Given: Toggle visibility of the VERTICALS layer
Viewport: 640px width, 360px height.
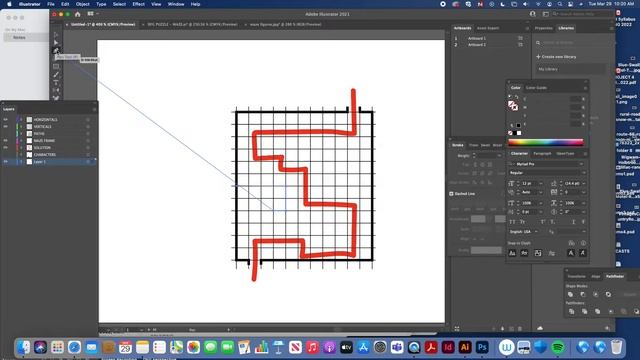Looking at the screenshot, I should click(6, 127).
